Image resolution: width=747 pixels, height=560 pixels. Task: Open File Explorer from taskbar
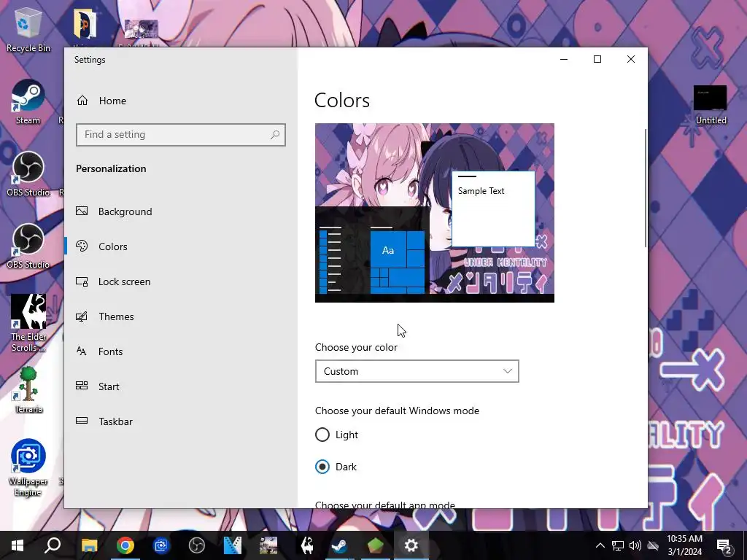[x=89, y=545]
